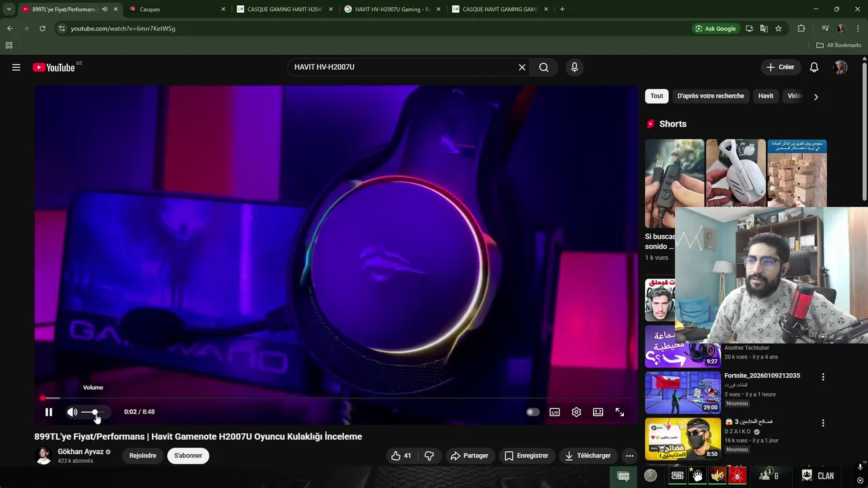Click the PUBG icon in bottom bar
This screenshot has width=868, height=488.
click(677, 476)
